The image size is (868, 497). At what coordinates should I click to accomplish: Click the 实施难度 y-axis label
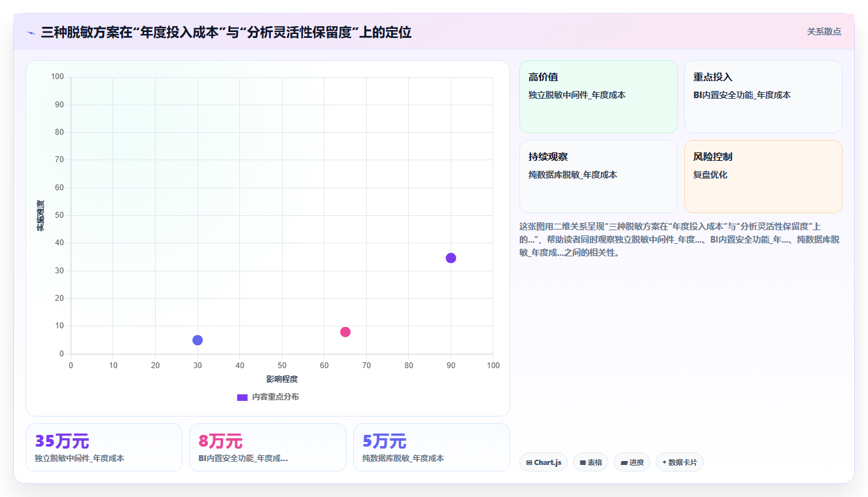(41, 215)
